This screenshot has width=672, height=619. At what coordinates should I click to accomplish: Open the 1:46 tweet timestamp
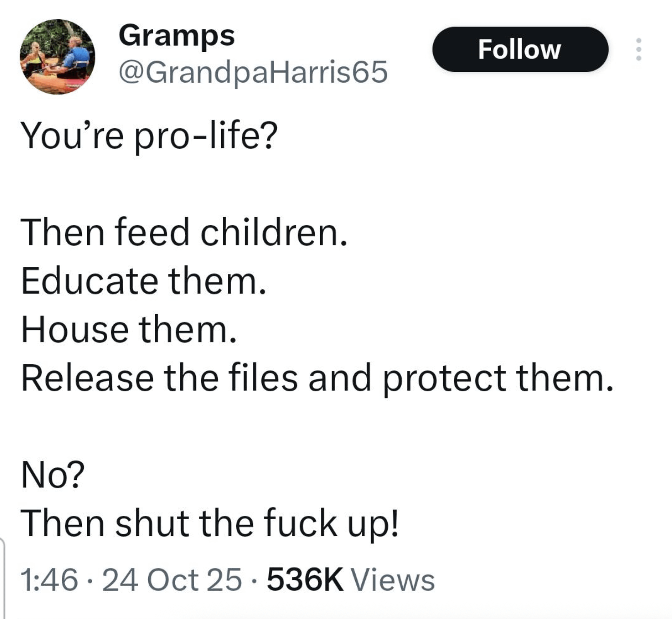[x=49, y=580]
